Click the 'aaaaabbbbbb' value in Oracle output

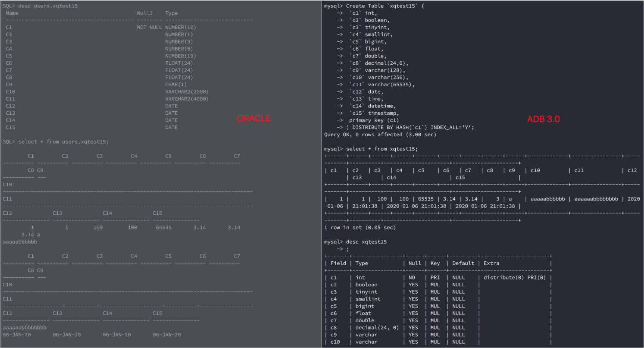click(20, 242)
